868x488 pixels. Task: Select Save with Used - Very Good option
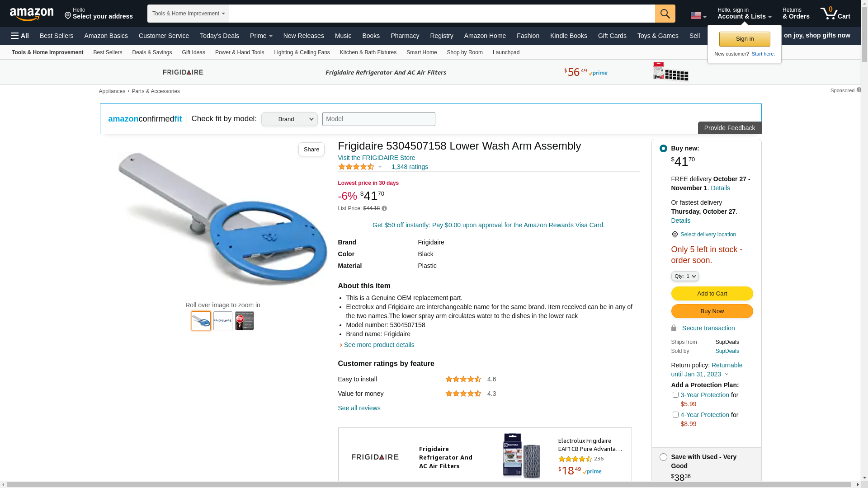click(663, 457)
